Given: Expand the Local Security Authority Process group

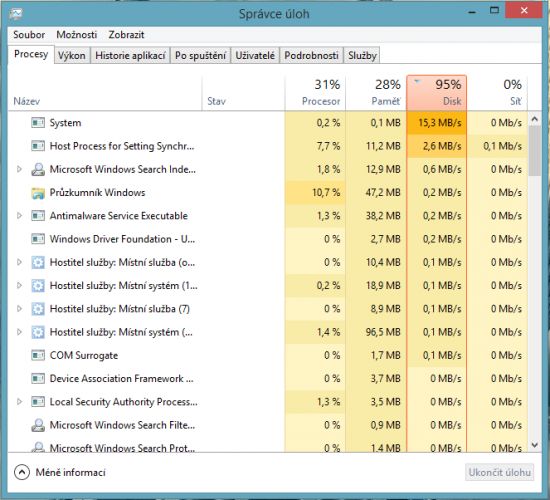Looking at the screenshot, I should point(19,402).
